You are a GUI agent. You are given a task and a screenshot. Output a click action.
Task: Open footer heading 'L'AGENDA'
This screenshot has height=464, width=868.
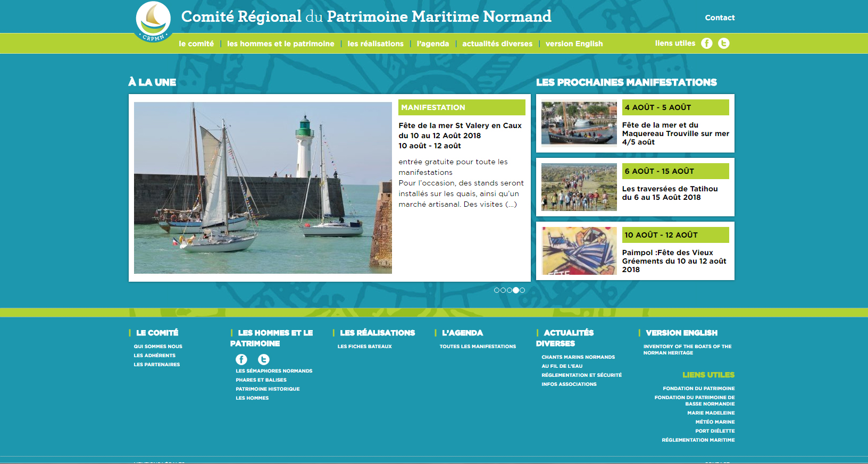(463, 333)
